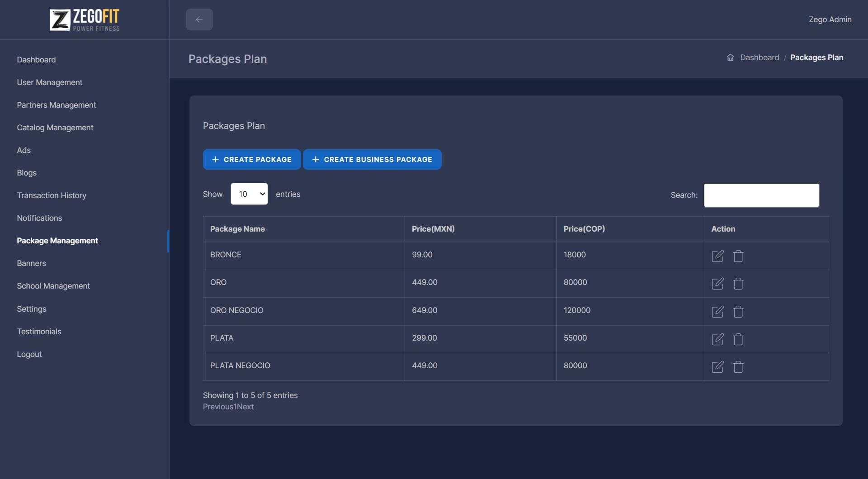Select School Management from the sidebar

(53, 286)
